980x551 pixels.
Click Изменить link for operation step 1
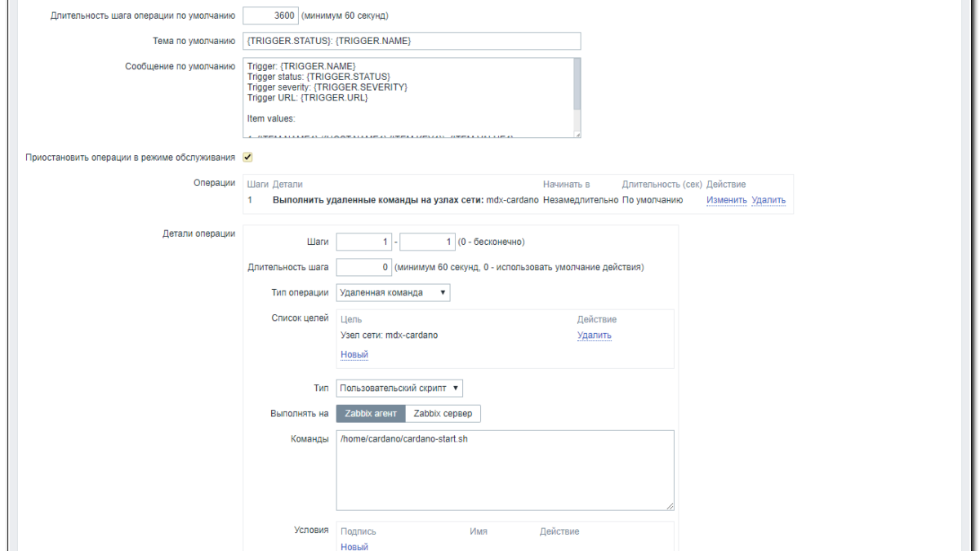click(726, 200)
